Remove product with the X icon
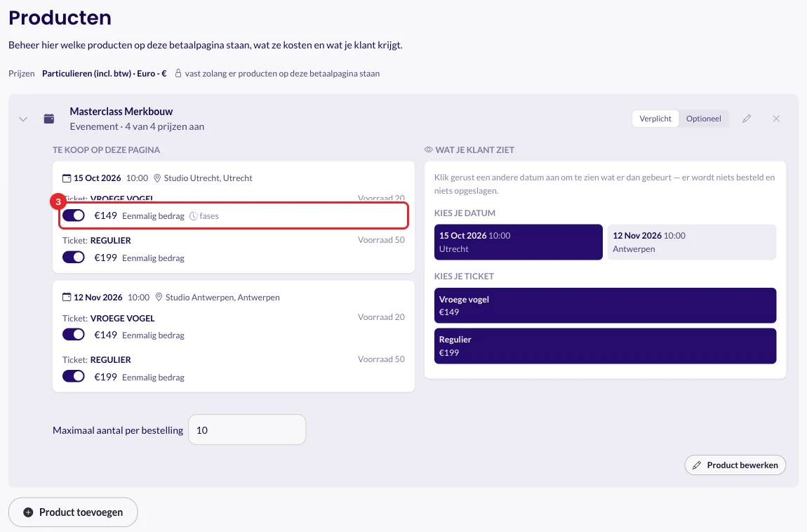The image size is (807, 532). 776,119
